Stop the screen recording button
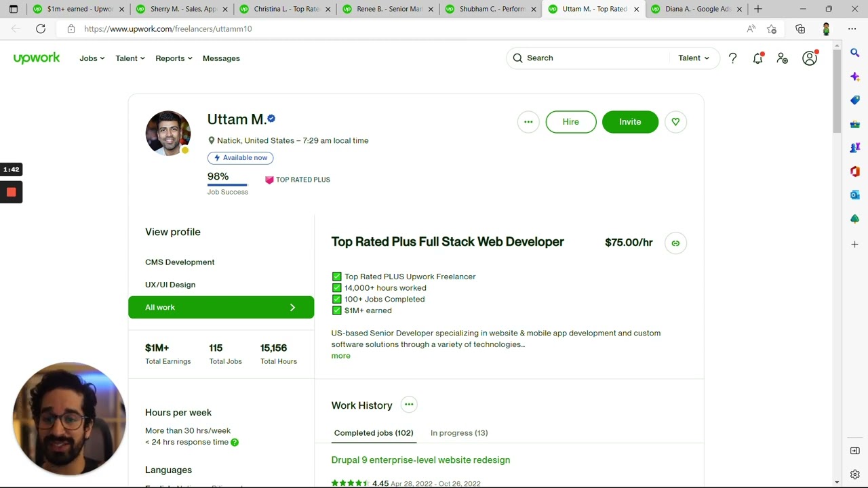868x488 pixels. (x=11, y=192)
